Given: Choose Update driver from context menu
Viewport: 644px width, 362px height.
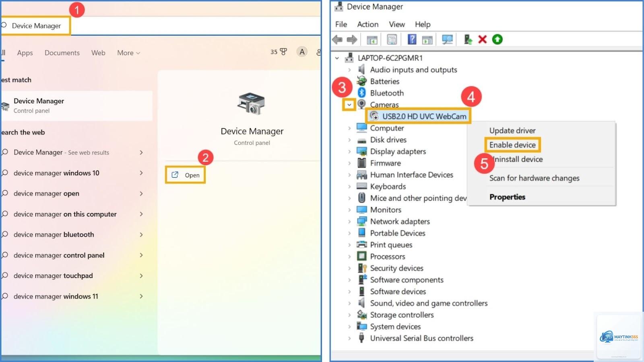Looking at the screenshot, I should [x=512, y=130].
